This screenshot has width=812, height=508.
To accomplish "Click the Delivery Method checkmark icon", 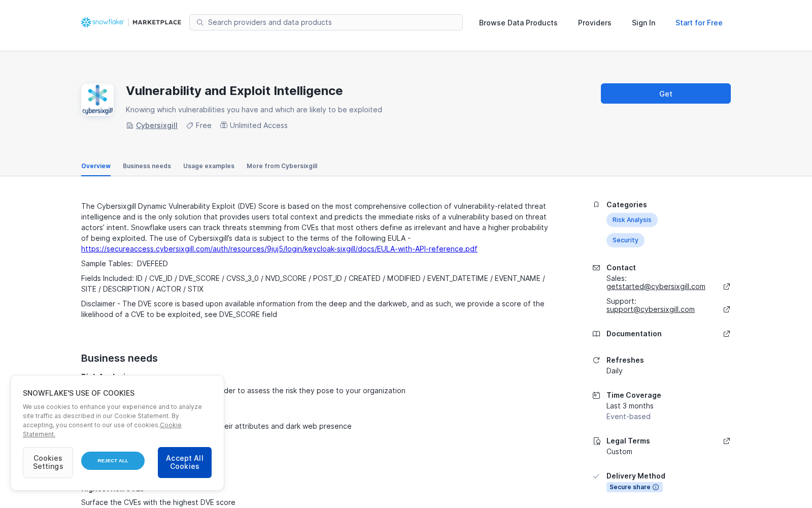I will 596,476.
